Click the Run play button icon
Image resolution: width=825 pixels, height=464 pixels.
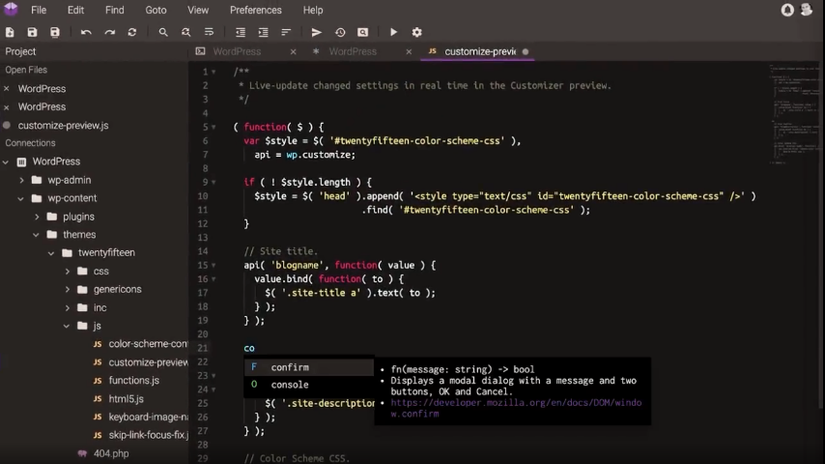(x=393, y=32)
